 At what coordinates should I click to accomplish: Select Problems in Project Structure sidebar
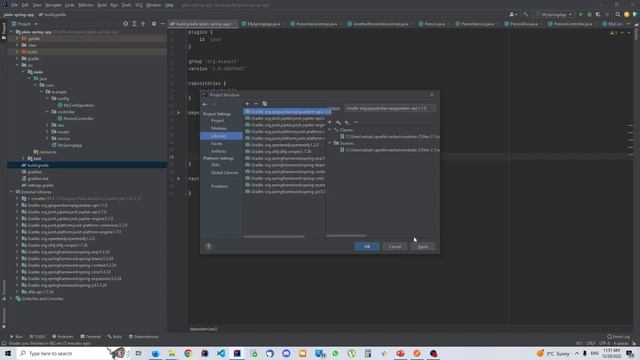coord(219,187)
